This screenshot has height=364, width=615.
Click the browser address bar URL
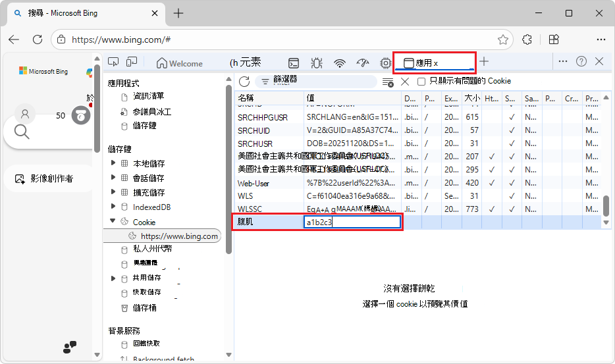(x=120, y=39)
